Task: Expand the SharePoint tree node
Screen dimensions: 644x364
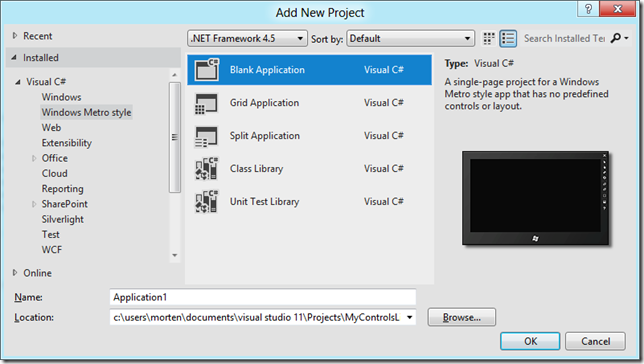Action: click(34, 204)
